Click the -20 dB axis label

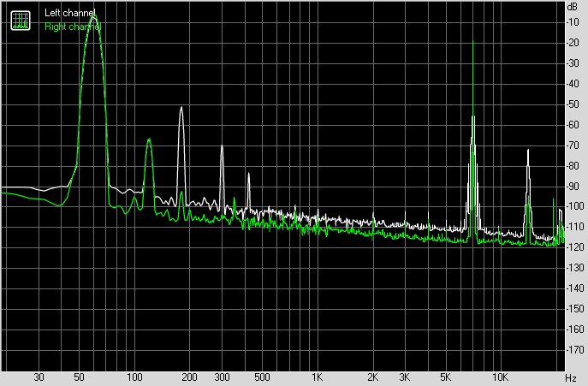[573, 43]
